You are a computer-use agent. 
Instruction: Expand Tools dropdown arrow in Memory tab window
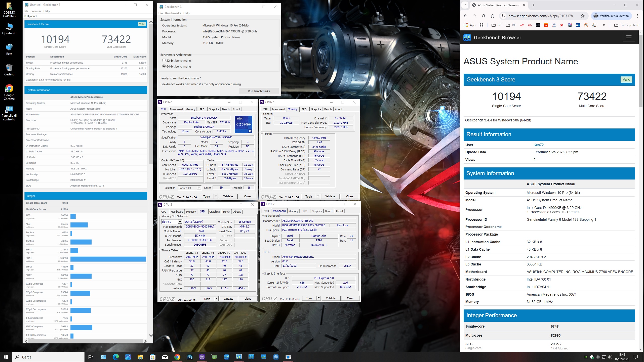click(x=318, y=196)
